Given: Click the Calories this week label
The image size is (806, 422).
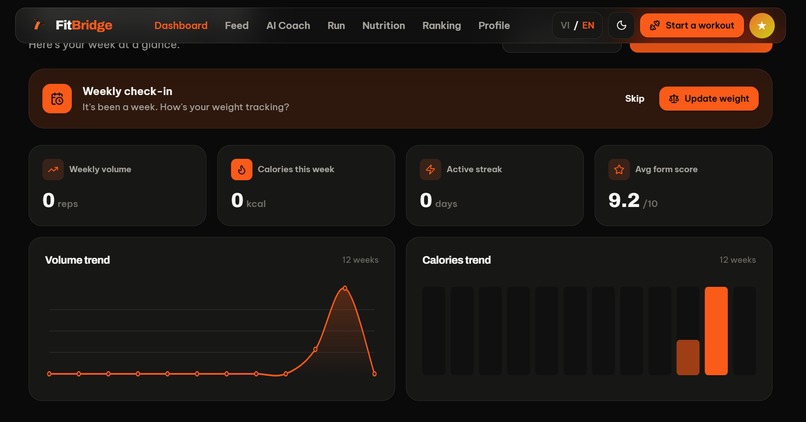Looking at the screenshot, I should click(x=296, y=169).
